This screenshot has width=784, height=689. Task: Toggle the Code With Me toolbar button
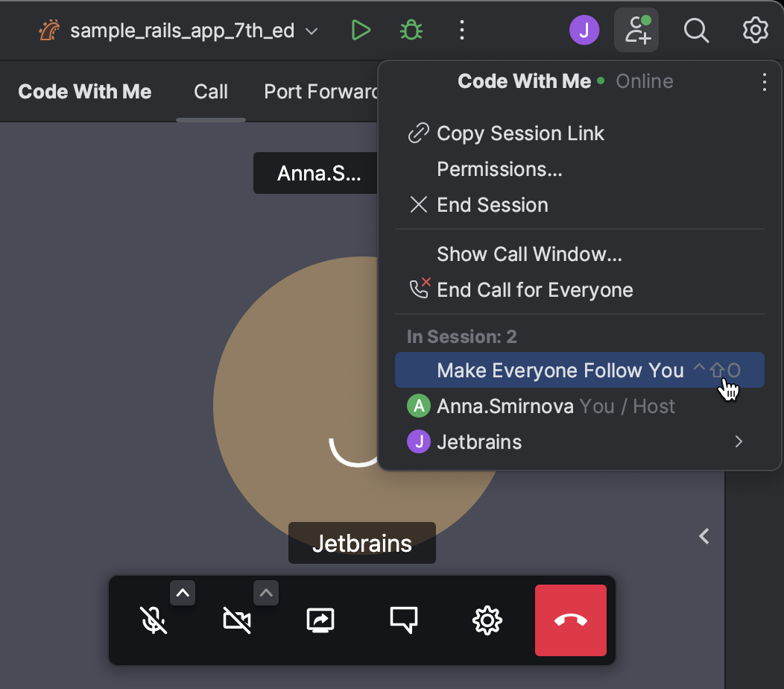click(636, 30)
